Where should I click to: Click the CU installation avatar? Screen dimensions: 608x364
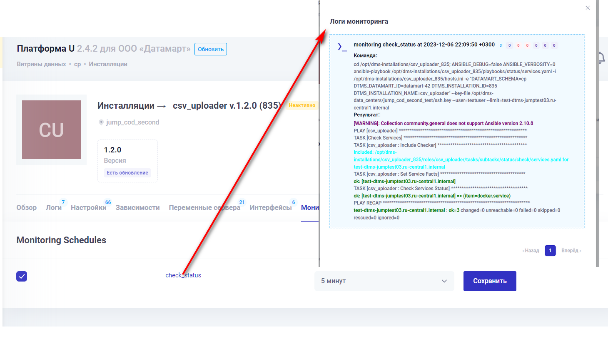tap(51, 130)
